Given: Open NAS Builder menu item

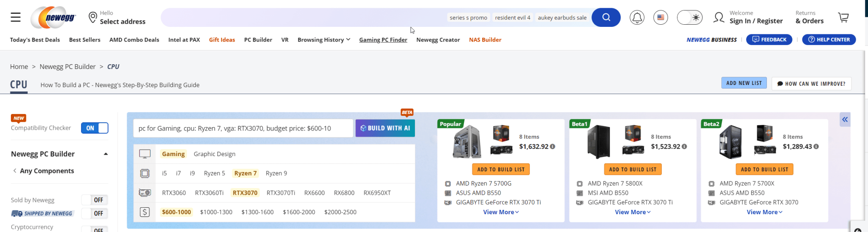Looking at the screenshot, I should coord(485,39).
